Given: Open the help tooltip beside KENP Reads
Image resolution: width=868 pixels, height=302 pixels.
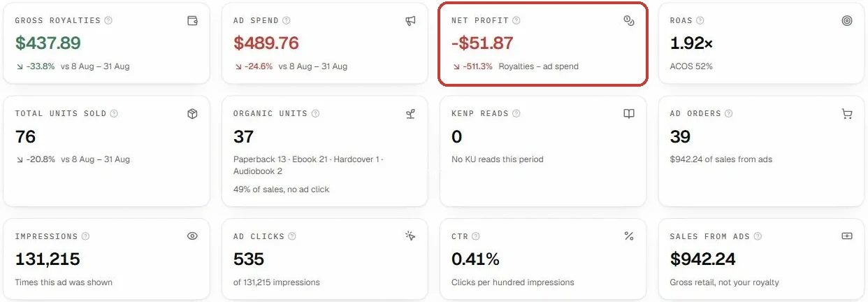Looking at the screenshot, I should [x=516, y=114].
